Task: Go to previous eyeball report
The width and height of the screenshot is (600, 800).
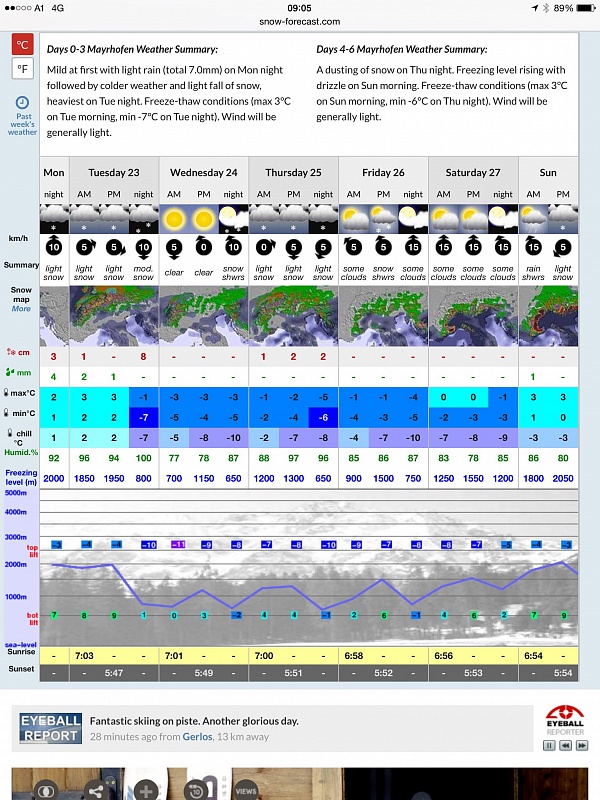Action: pyautogui.click(x=565, y=745)
